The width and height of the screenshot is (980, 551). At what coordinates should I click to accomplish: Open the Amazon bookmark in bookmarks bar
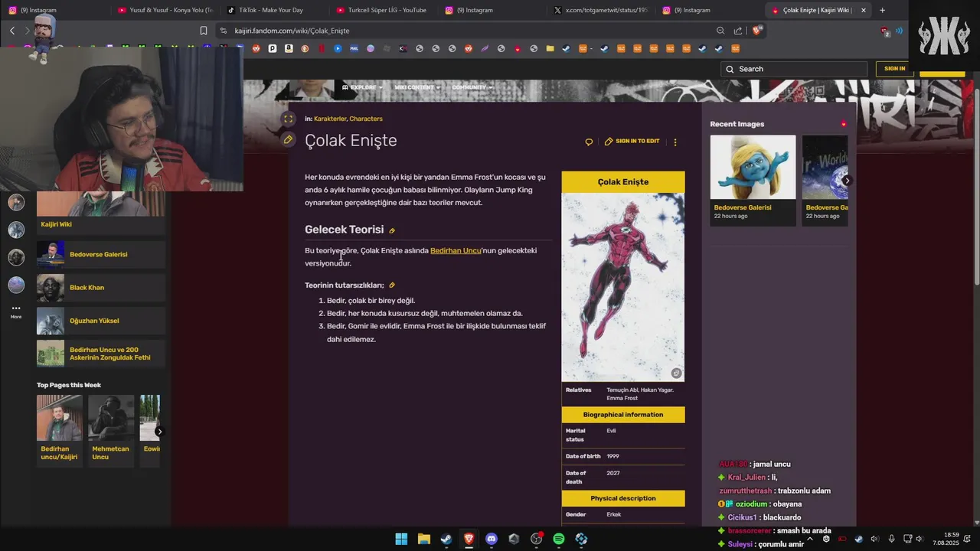tap(289, 48)
